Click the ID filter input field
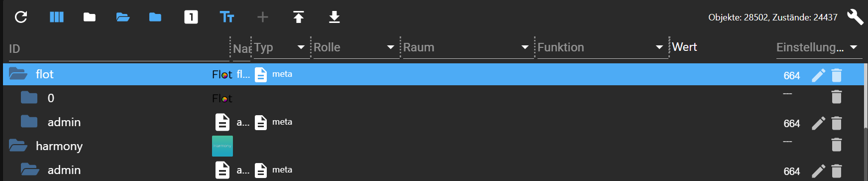 click(x=118, y=49)
